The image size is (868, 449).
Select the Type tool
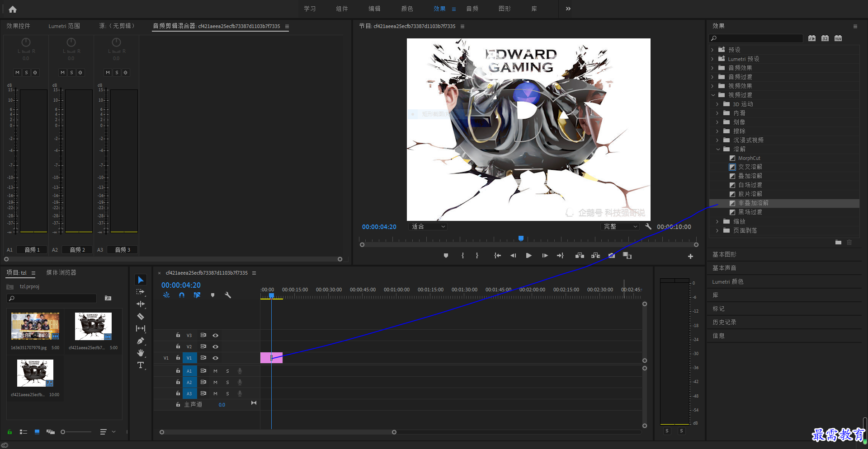[x=141, y=365]
